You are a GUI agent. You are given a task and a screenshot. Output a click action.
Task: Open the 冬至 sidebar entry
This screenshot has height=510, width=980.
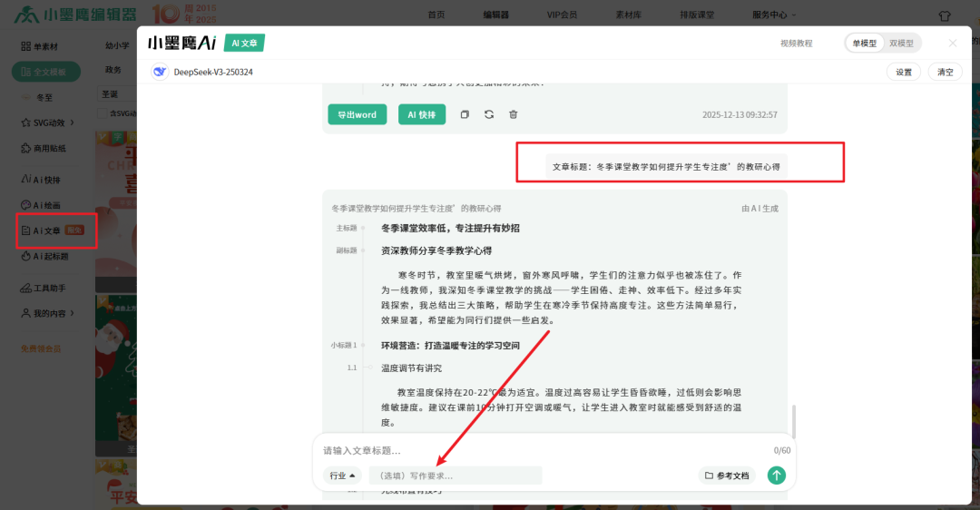click(37, 97)
